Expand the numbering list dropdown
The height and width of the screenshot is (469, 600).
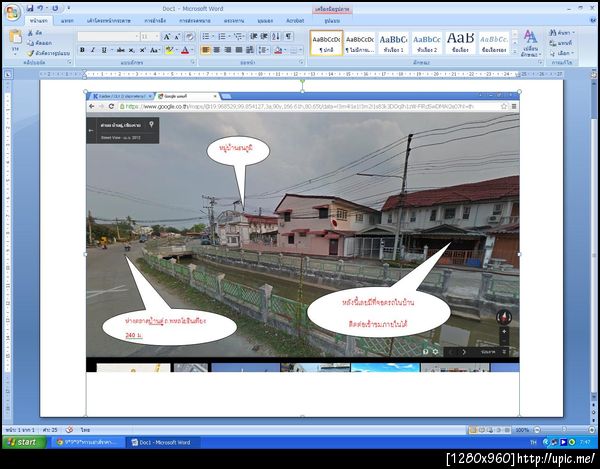click(x=229, y=37)
